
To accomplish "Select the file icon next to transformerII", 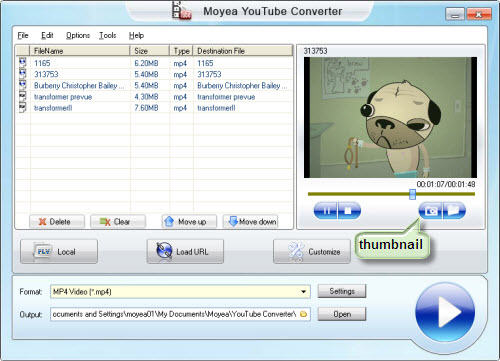I will click(x=22, y=108).
